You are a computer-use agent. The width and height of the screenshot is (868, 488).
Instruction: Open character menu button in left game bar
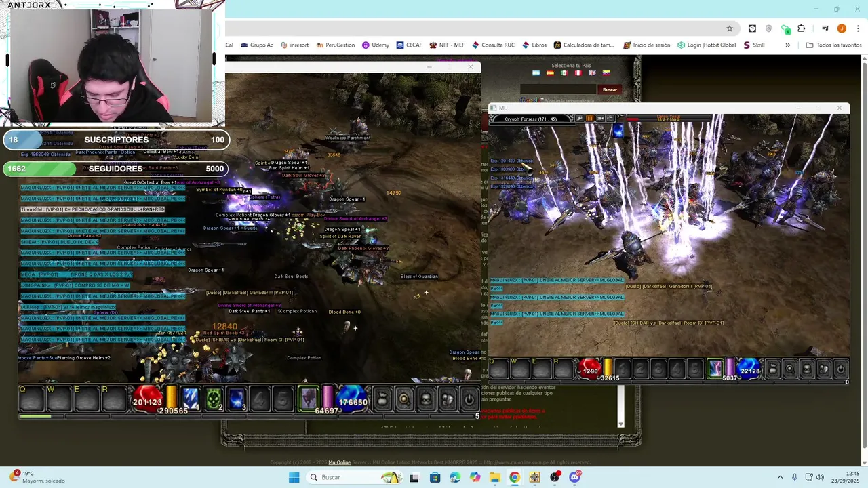426,399
